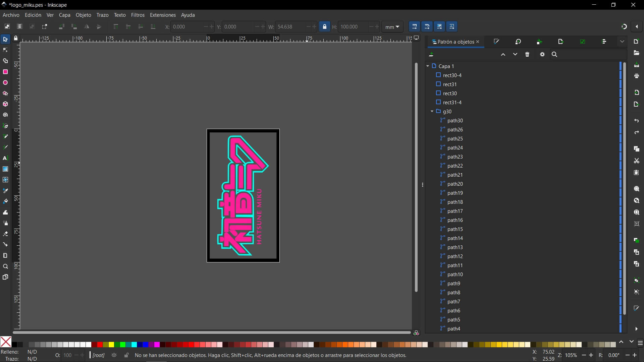Open the palette options menu icon
This screenshot has height=362, width=644.
tap(640, 343)
